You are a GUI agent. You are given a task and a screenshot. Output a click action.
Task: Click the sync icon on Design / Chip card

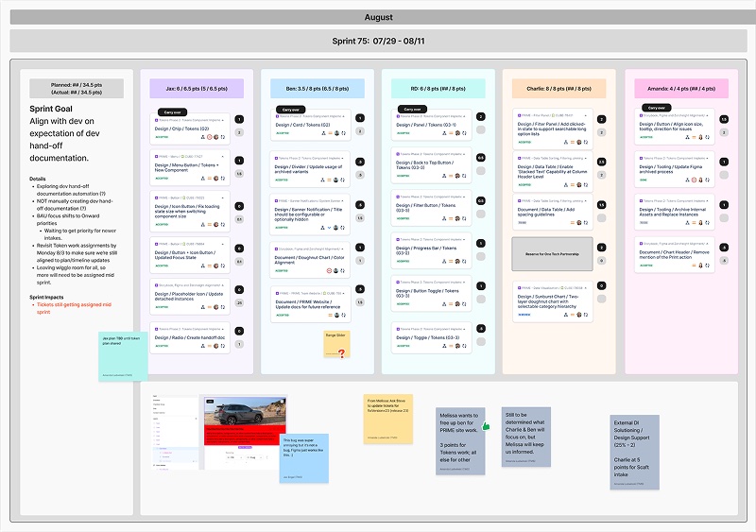(223, 137)
